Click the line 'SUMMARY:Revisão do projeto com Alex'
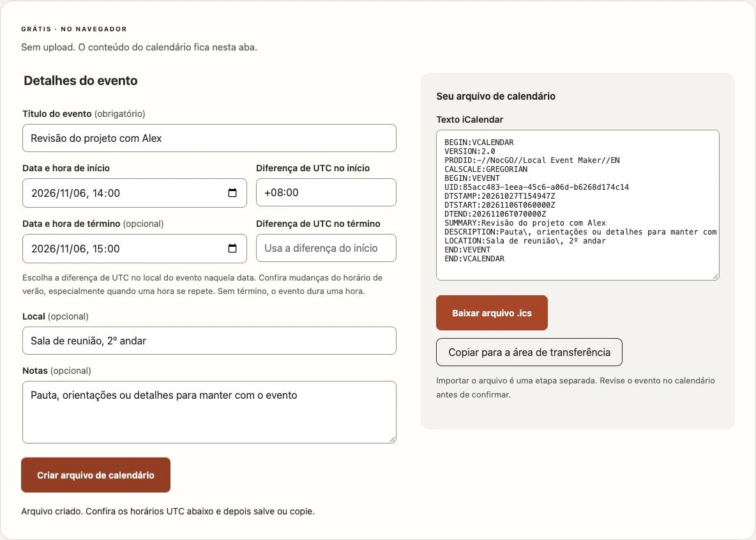 pos(525,223)
